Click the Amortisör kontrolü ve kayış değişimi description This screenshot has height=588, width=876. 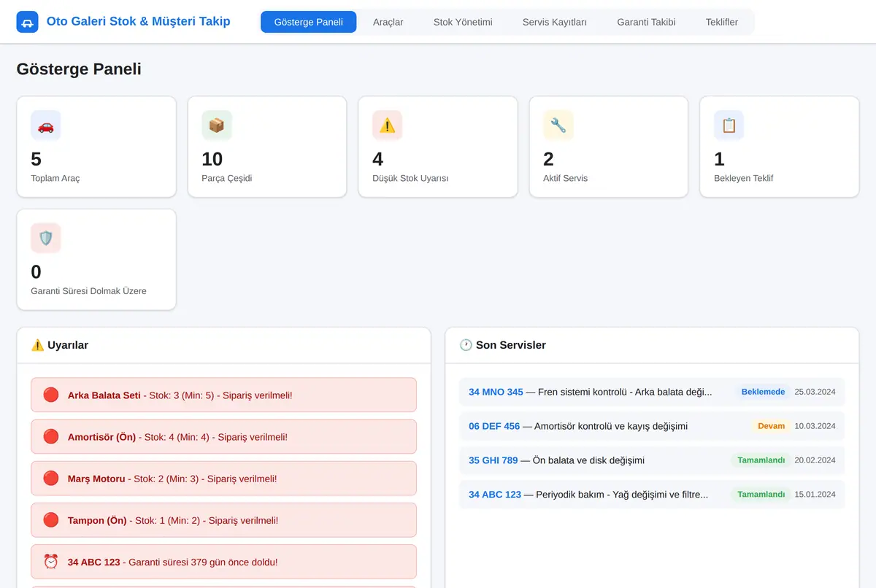(x=611, y=426)
